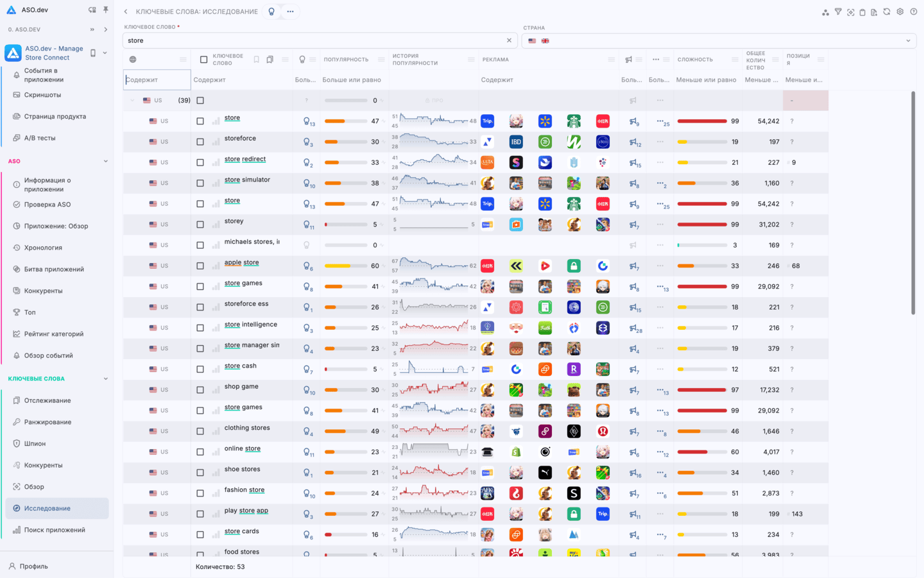
Task: Go to Битва приложений sidebar item
Action: pos(54,269)
